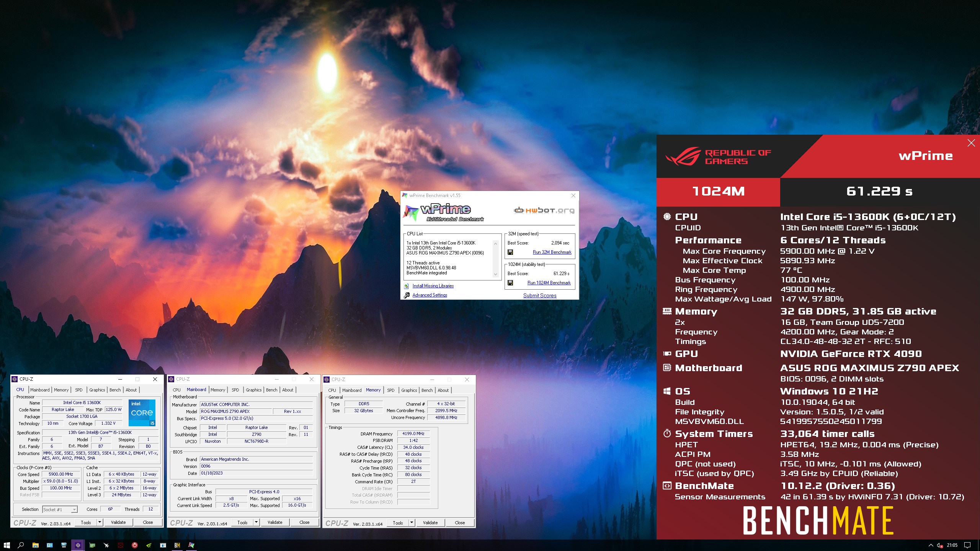Click the muted volume tray icon
Viewport: 980px width, 551px height.
[x=940, y=545]
